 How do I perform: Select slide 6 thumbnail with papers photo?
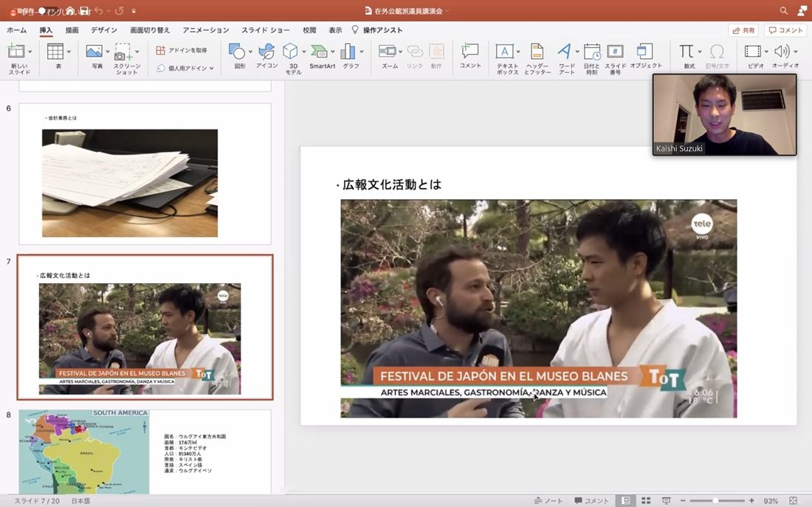[x=145, y=174]
